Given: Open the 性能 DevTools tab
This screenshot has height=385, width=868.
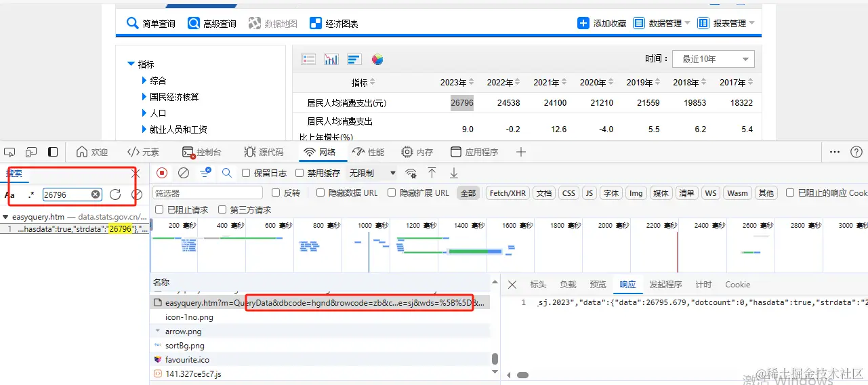Looking at the screenshot, I should [x=368, y=152].
